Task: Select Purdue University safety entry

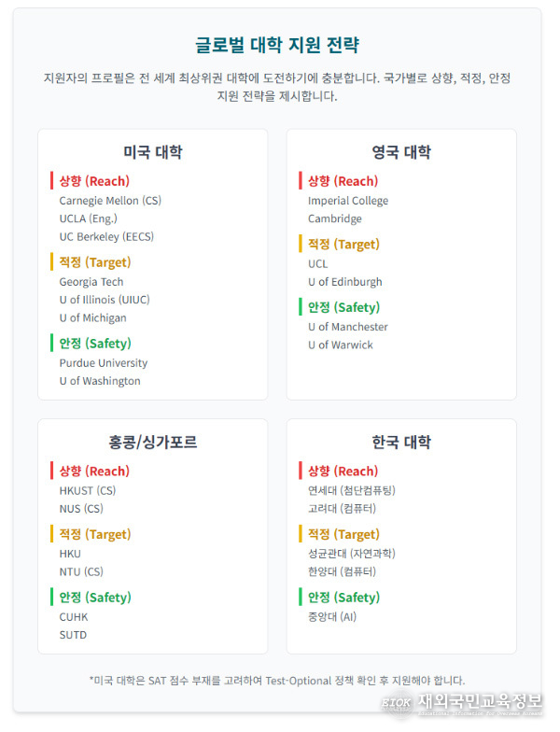Action: (x=103, y=363)
